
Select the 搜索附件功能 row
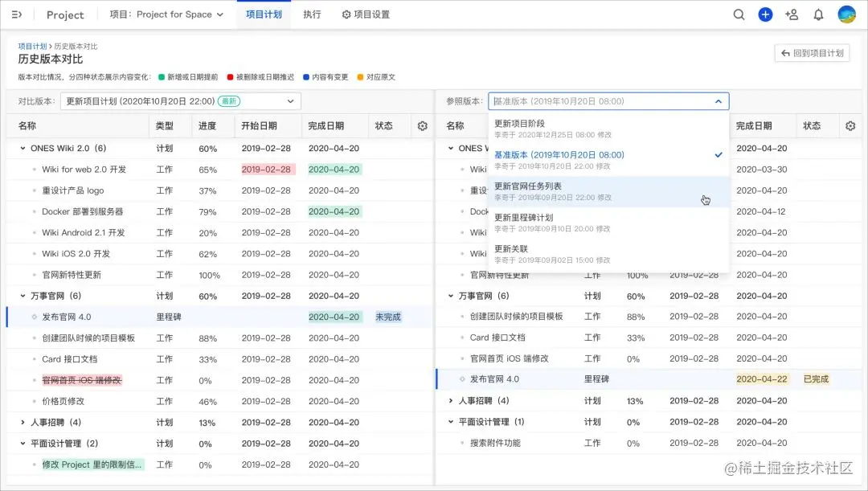tap(649, 443)
